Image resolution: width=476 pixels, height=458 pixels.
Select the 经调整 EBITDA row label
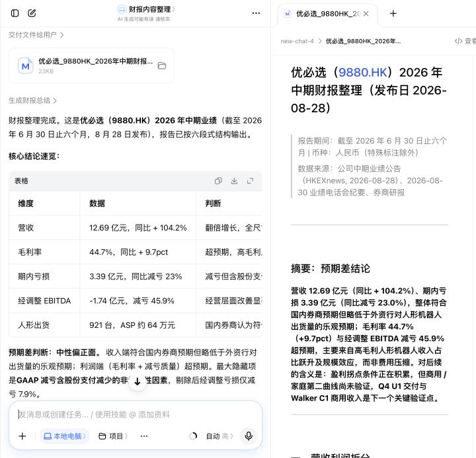point(44,301)
